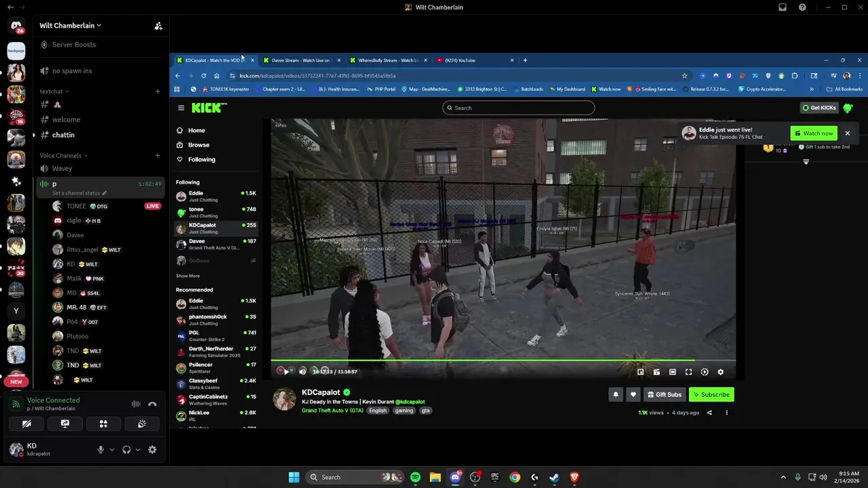The width and height of the screenshot is (868, 488).
Task: Deafen with headphones icon
Action: [126, 449]
